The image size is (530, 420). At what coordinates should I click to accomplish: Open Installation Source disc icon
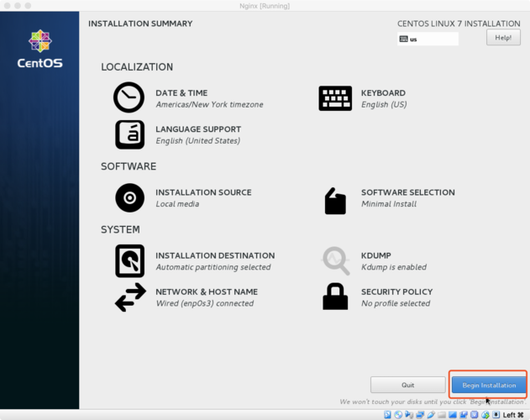[x=130, y=198]
